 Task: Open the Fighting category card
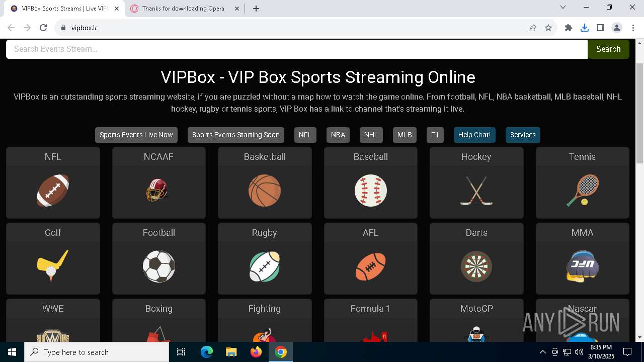pyautogui.click(x=265, y=321)
